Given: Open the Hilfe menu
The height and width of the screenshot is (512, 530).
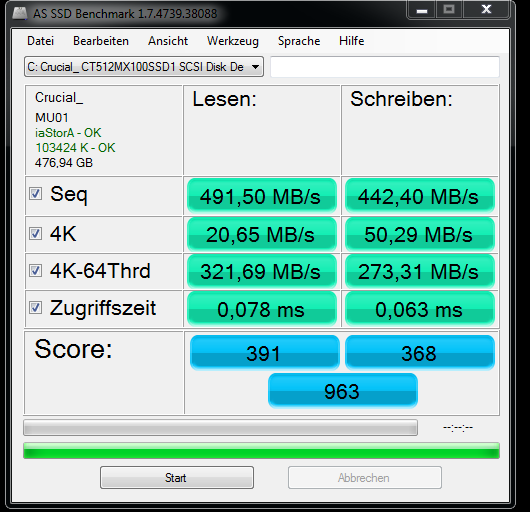Looking at the screenshot, I should (352, 41).
